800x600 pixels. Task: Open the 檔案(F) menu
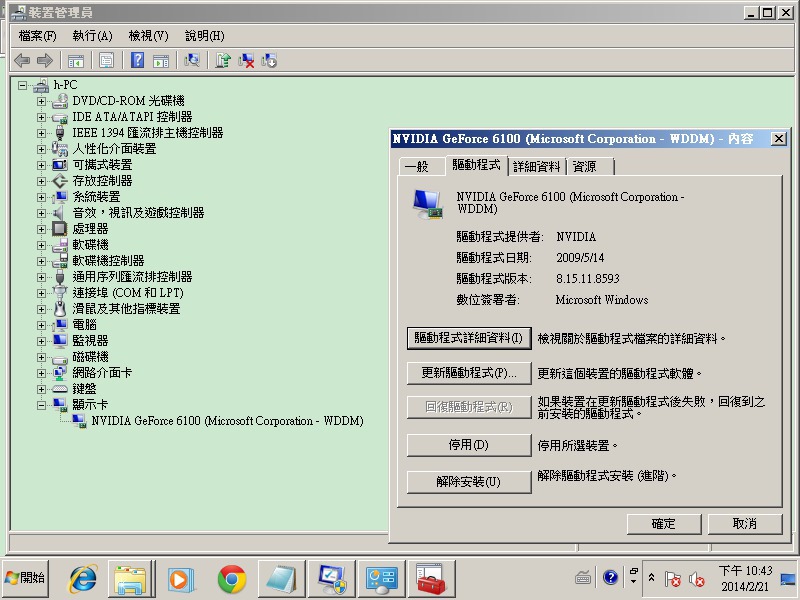click(x=37, y=36)
